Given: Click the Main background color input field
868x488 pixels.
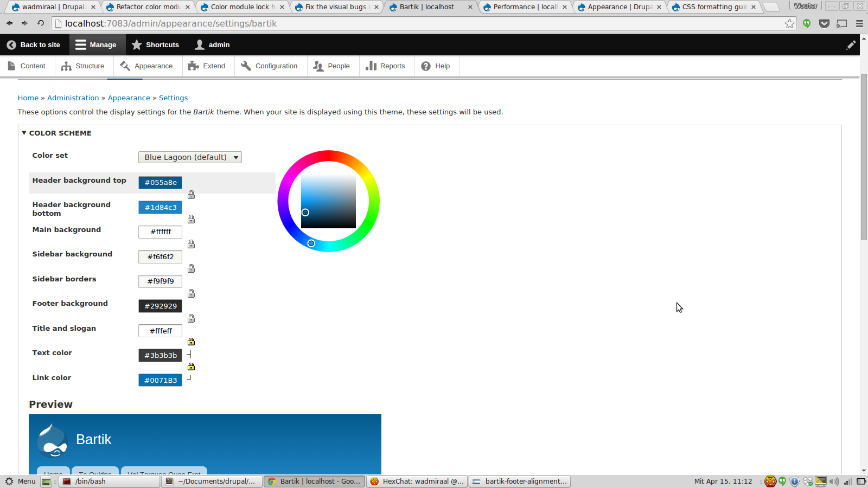Looking at the screenshot, I should click(159, 232).
